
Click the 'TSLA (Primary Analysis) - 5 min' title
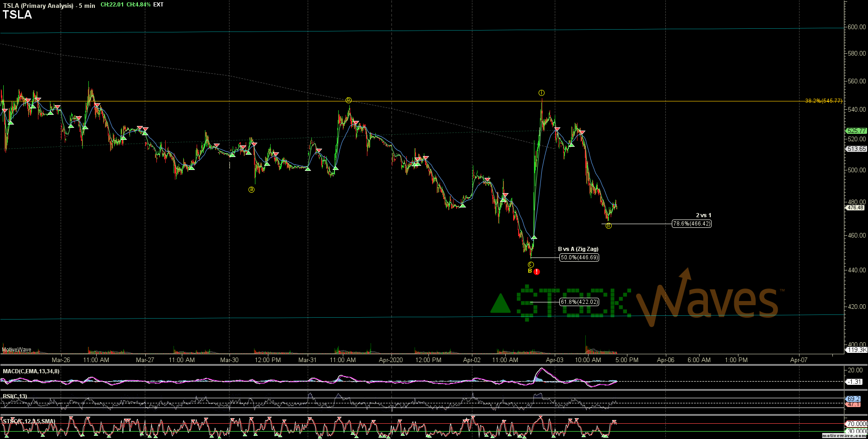[x=49, y=6]
